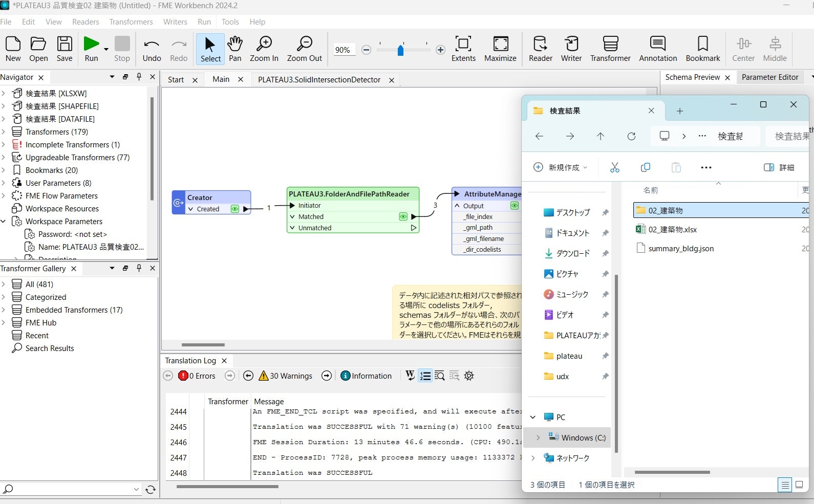Add a Writer to the workspace
Viewport: 814px width, 504px height.
click(571, 49)
